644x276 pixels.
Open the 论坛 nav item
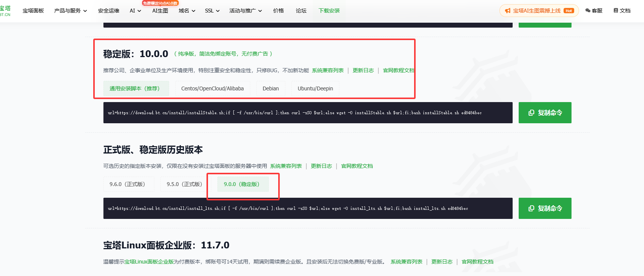click(301, 11)
